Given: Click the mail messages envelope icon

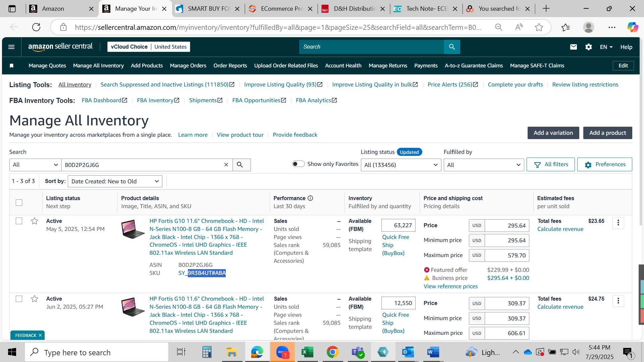Looking at the screenshot, I should 574,47.
